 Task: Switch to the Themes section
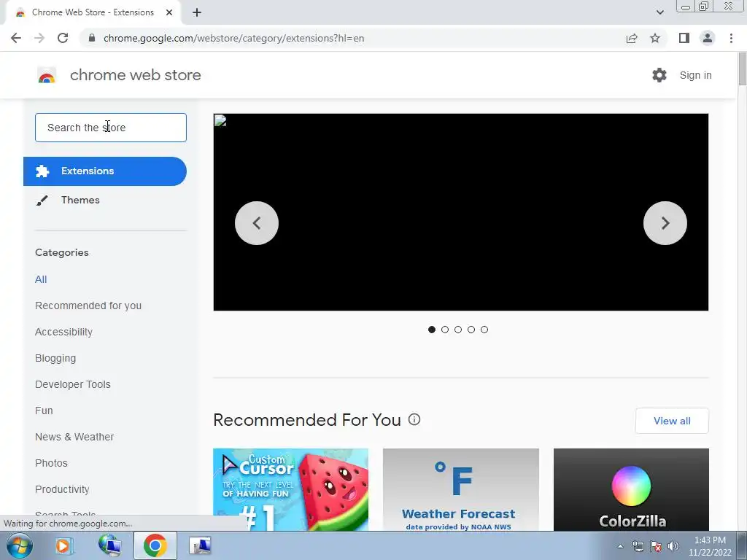80,200
